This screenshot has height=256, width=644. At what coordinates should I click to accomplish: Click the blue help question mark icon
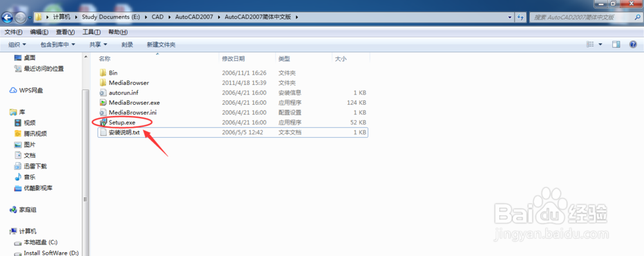coord(633,44)
